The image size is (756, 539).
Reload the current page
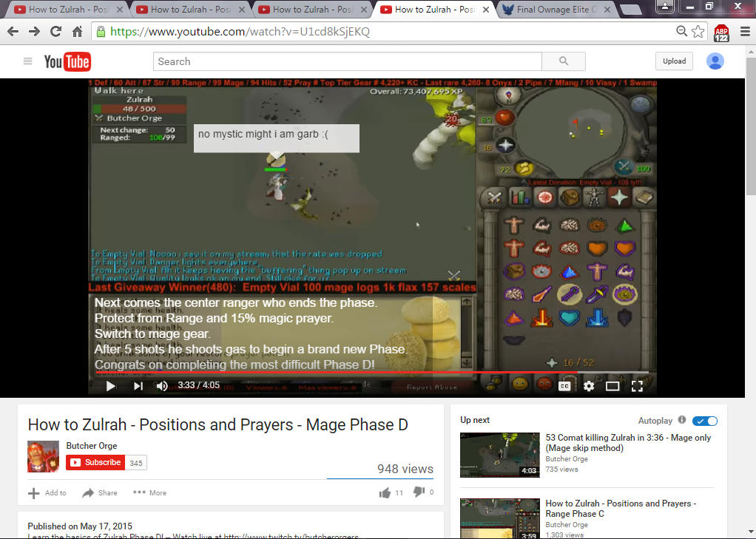[x=56, y=32]
